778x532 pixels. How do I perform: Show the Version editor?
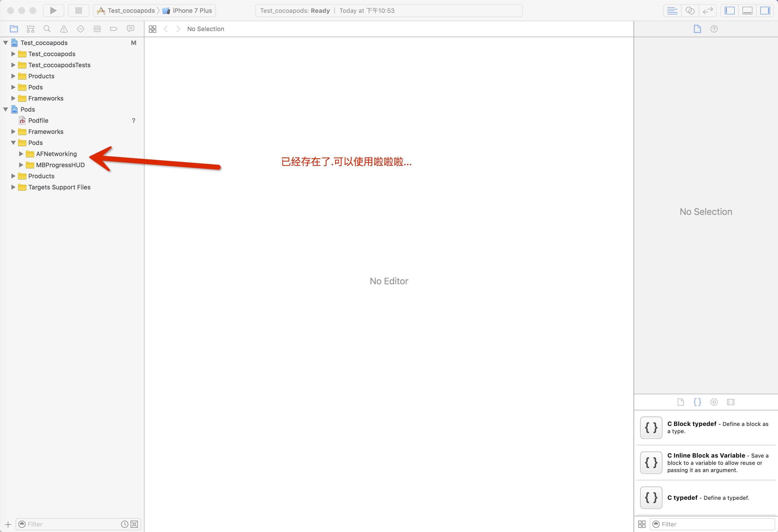point(708,10)
